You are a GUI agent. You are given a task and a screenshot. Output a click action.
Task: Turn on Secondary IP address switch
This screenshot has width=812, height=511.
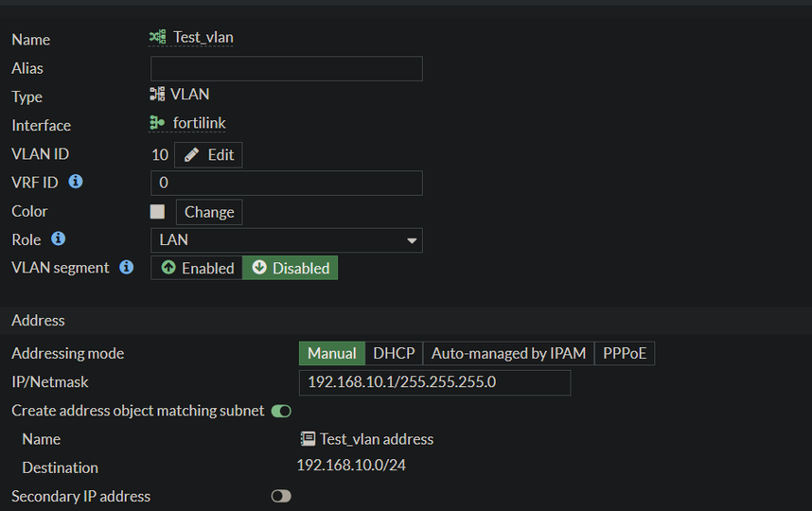(281, 496)
